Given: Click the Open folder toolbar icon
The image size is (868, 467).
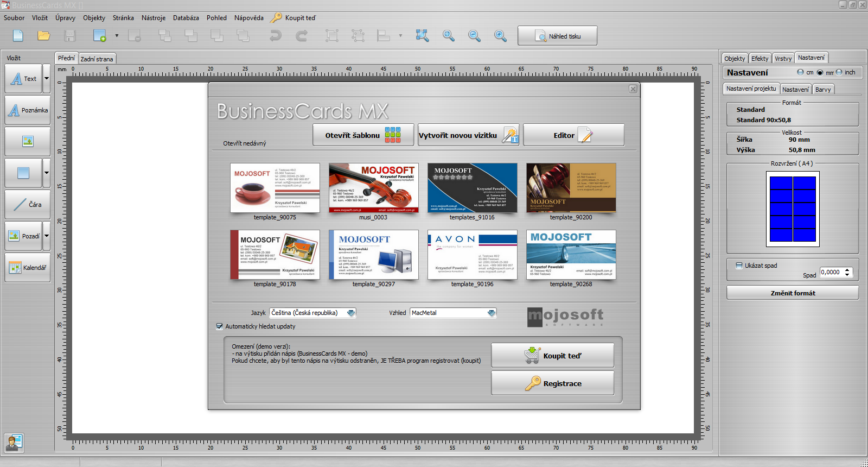Looking at the screenshot, I should point(44,36).
